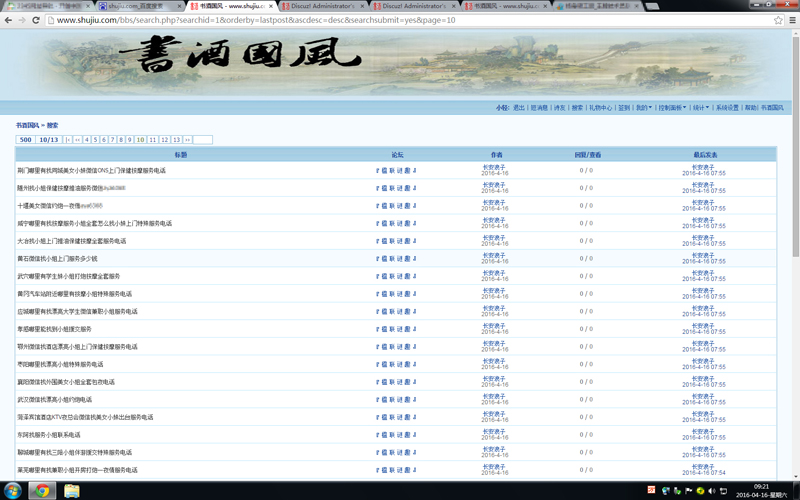The height and width of the screenshot is (500, 800).
Task: Open Chrome from the Windows taskbar
Action: [41, 490]
